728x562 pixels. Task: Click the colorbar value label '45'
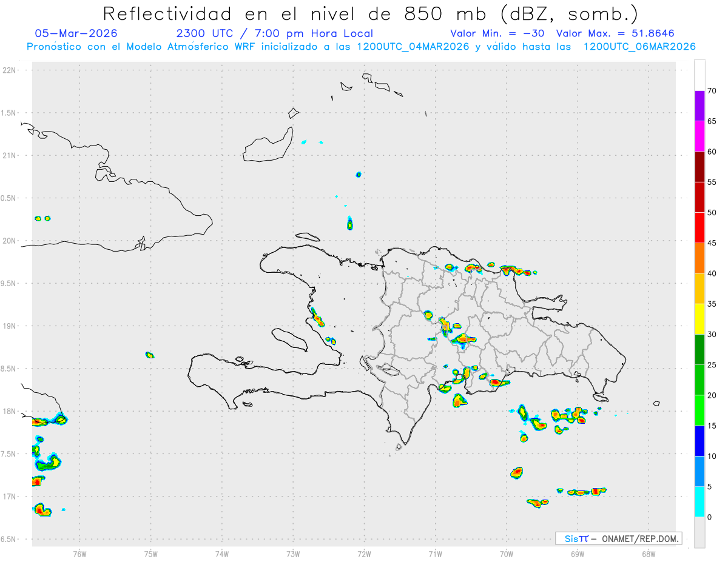click(x=712, y=243)
